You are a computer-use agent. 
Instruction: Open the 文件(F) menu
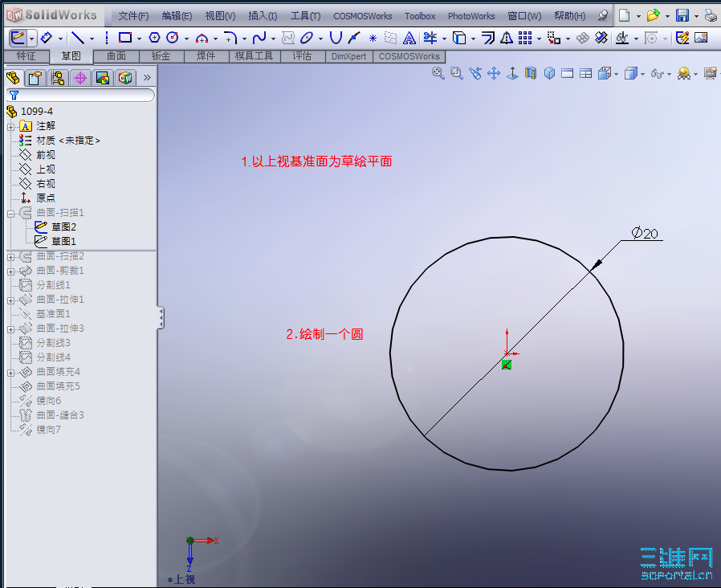click(133, 16)
